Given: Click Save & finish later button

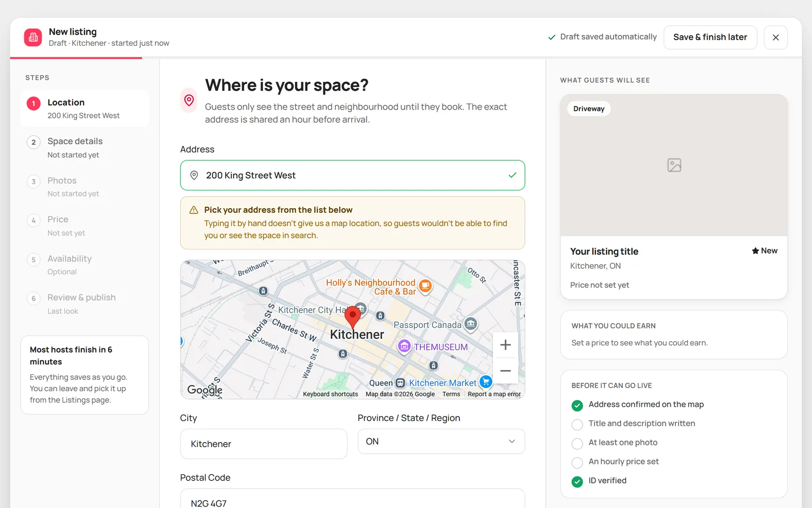Looking at the screenshot, I should coord(710,37).
